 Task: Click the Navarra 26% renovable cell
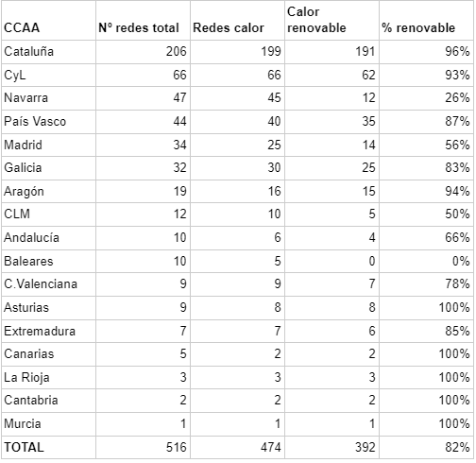click(426, 98)
